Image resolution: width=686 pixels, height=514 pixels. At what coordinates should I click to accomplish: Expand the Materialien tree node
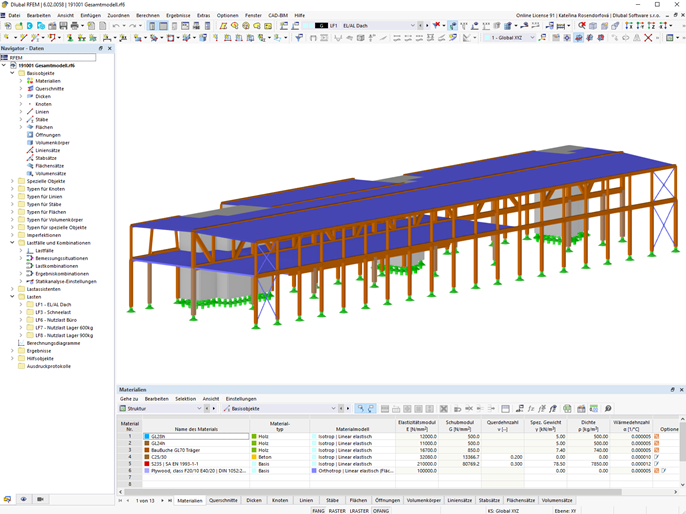pyautogui.click(x=21, y=81)
